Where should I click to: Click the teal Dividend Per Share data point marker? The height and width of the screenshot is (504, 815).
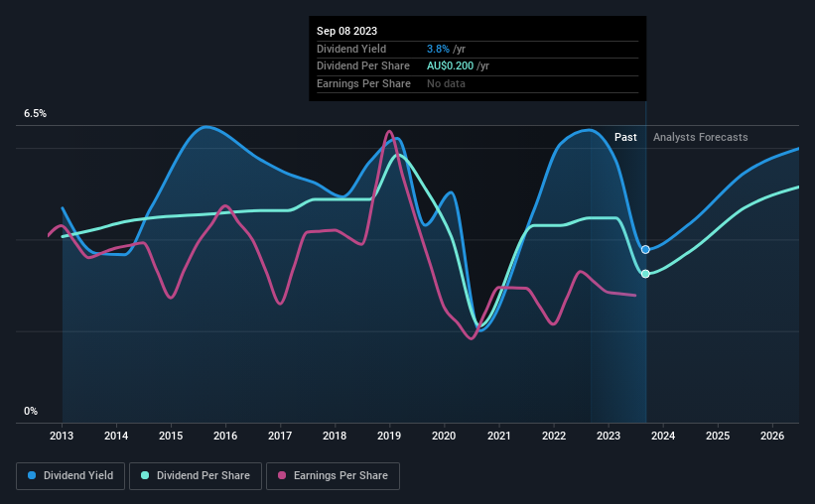(645, 274)
